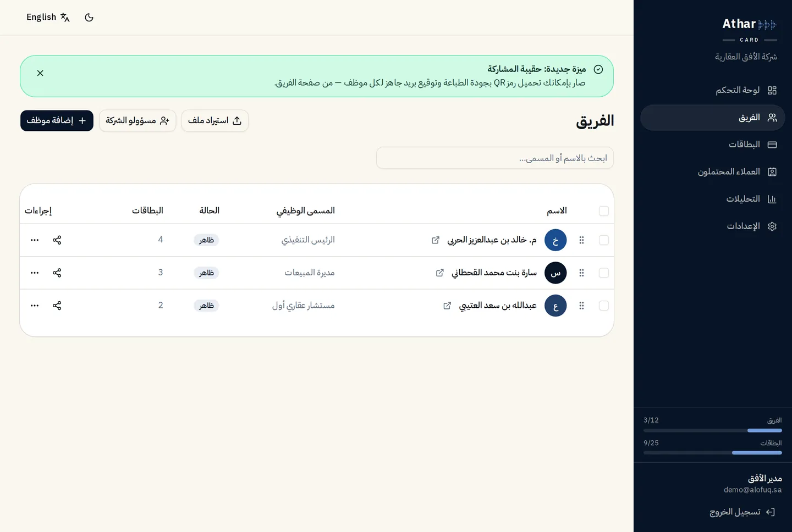Open مسؤولو الشركة (company admins) button
The width and height of the screenshot is (792, 532).
click(x=137, y=121)
